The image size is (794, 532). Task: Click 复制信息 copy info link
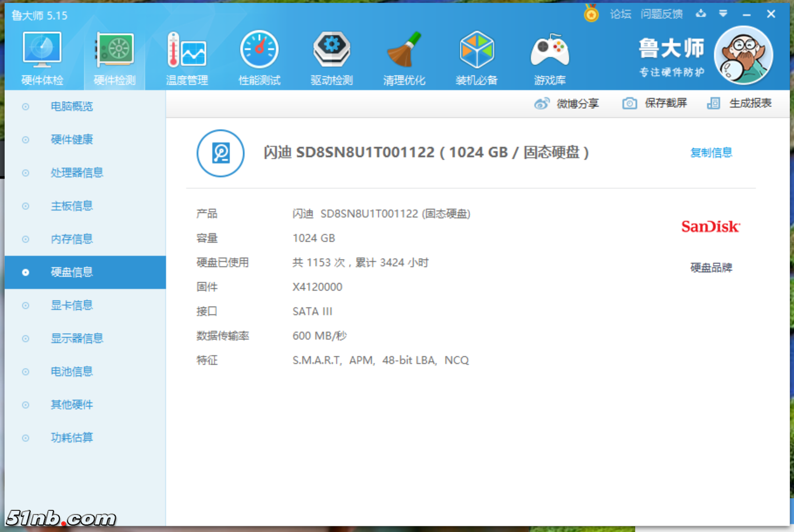pos(711,152)
